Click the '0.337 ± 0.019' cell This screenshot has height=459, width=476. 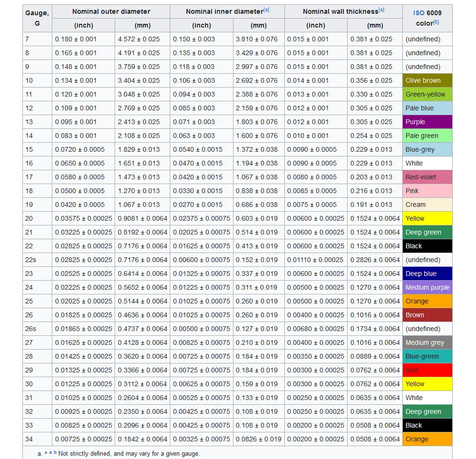(259, 273)
